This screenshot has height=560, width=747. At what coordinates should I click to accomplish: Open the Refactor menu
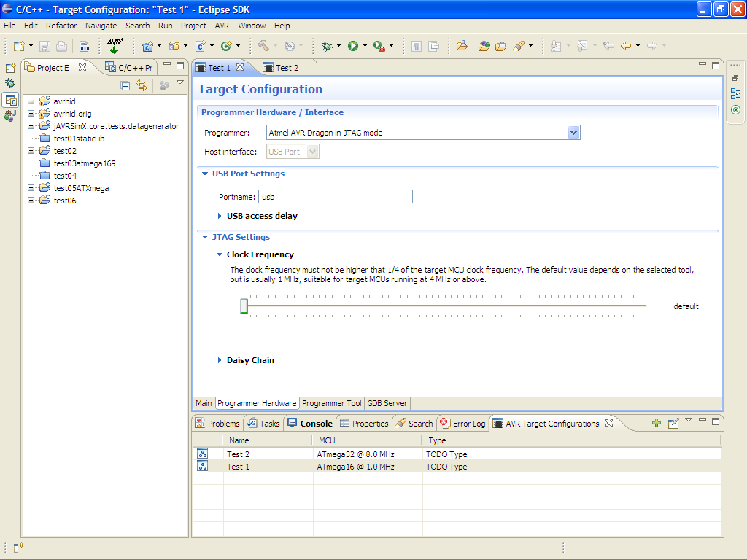pos(61,26)
